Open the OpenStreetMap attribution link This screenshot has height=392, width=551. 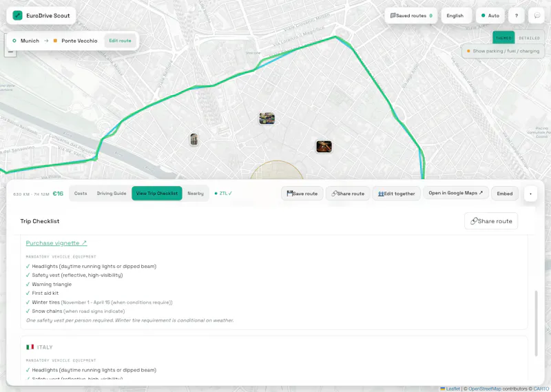[485, 389]
